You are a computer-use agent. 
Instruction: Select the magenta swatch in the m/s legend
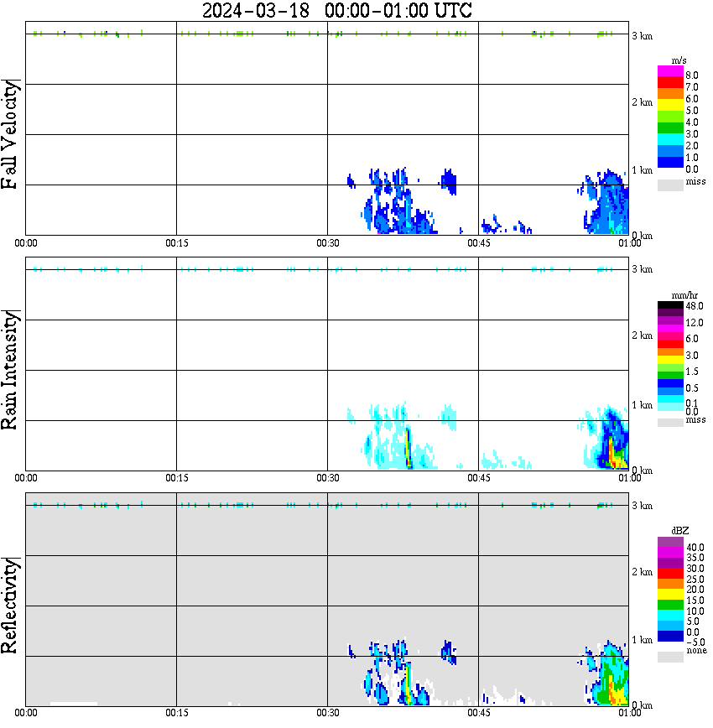671,71
